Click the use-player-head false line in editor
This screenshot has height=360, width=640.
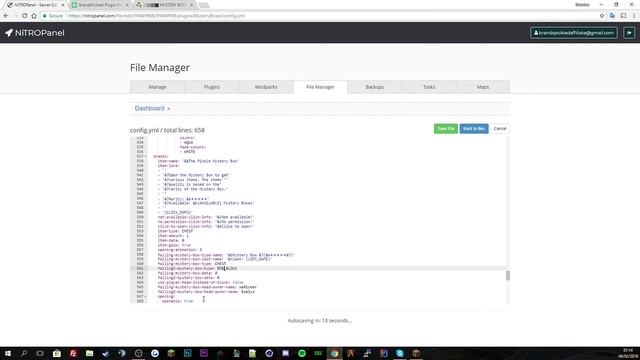(x=200, y=282)
